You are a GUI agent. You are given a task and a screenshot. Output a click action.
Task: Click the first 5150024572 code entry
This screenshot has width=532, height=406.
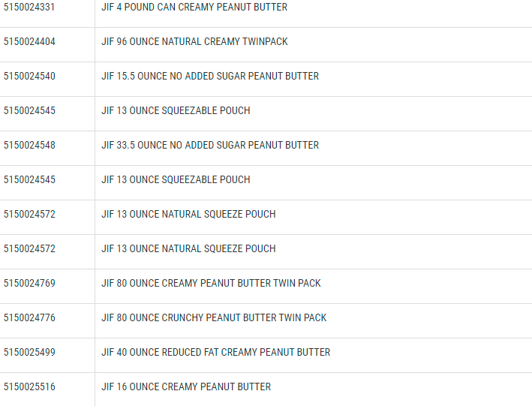click(29, 215)
